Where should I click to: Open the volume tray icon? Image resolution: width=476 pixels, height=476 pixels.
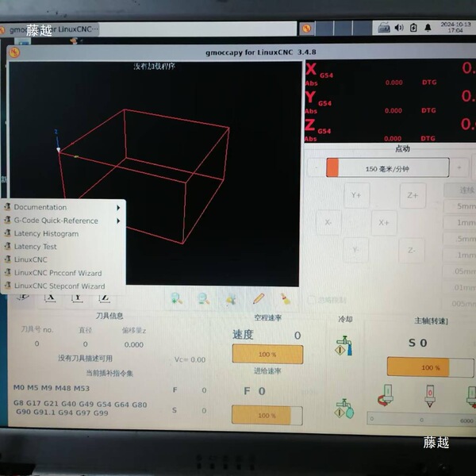[x=399, y=28]
